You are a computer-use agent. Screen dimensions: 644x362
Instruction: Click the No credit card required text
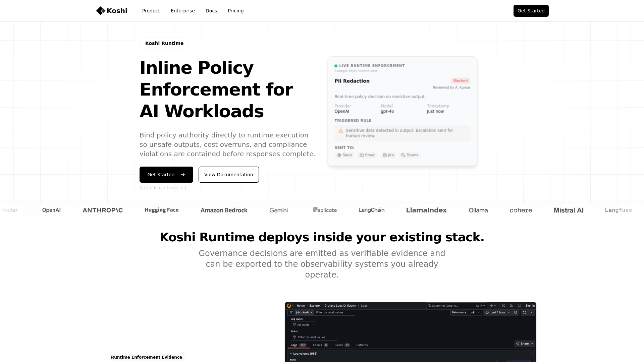pyautogui.click(x=163, y=188)
